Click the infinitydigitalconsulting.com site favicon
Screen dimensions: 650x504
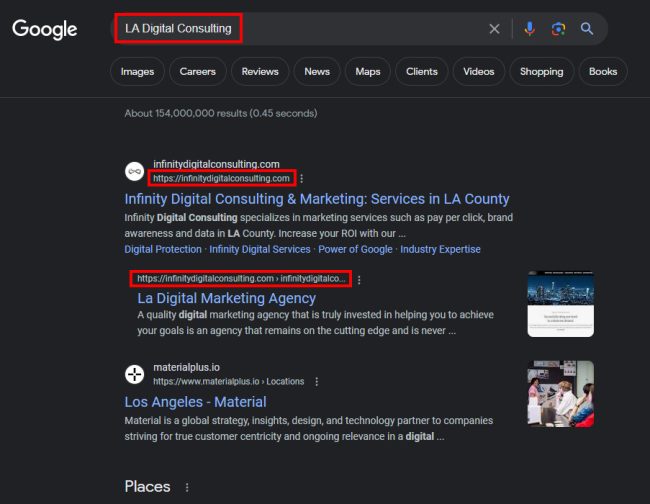[x=134, y=171]
